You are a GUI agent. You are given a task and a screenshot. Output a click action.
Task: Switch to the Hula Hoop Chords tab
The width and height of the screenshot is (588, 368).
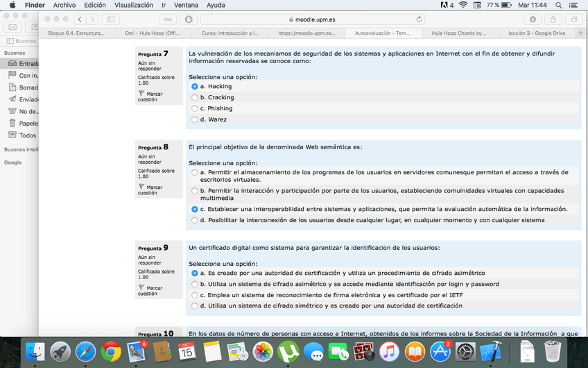458,33
